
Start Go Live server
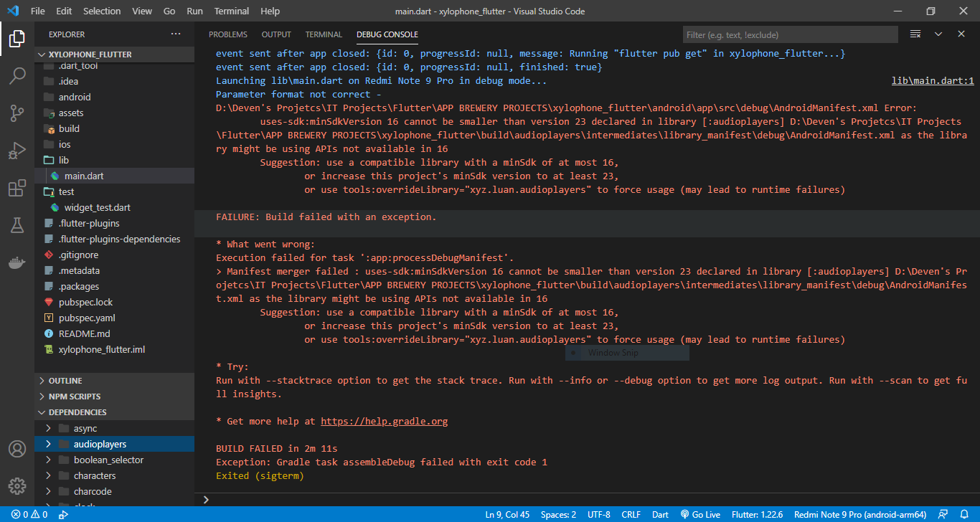(x=700, y=515)
